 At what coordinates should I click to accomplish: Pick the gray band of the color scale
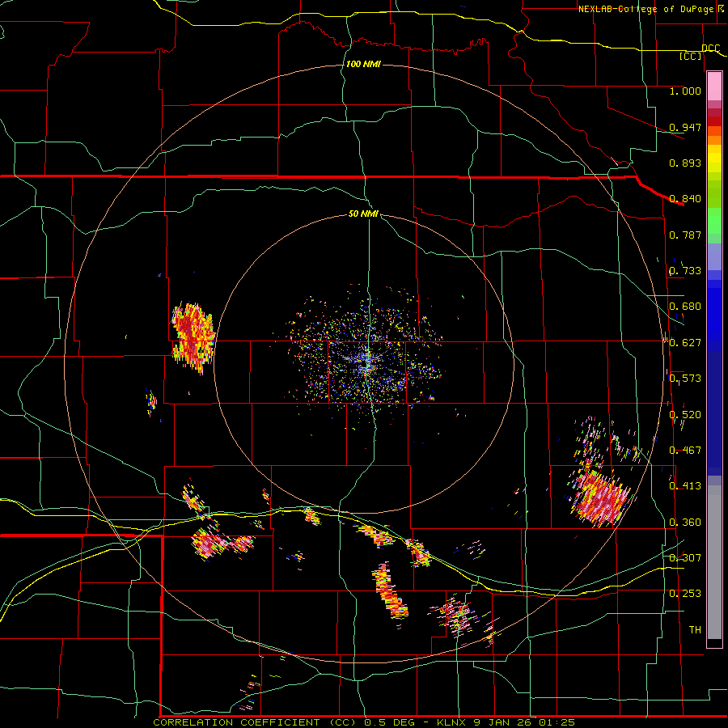(714, 562)
